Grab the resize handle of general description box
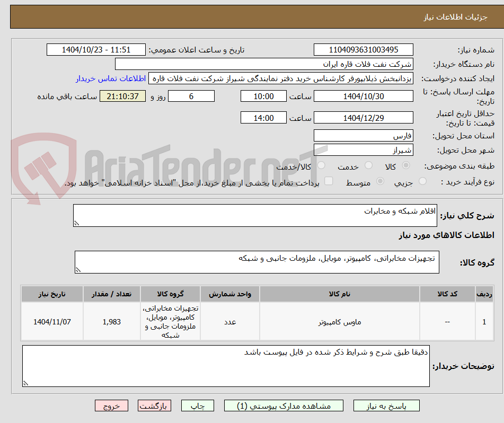504x423 pixels. [x=76, y=223]
